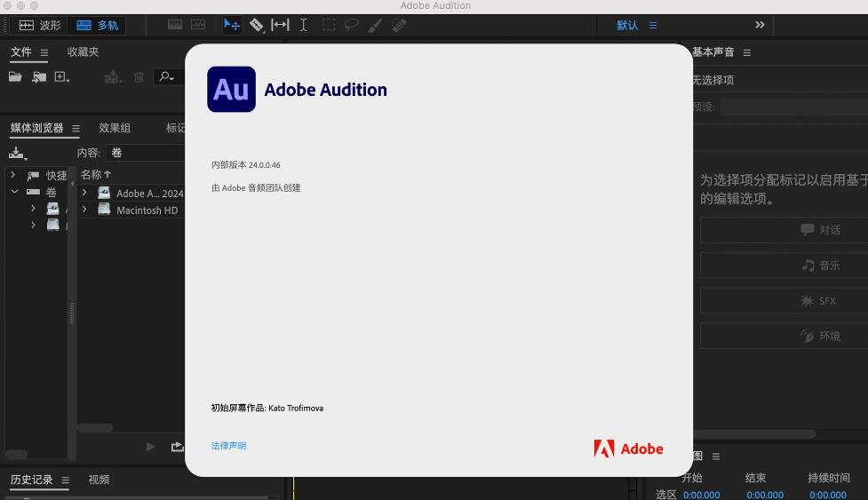
Task: Select the Lasso Selection tool
Action: pyautogui.click(x=352, y=25)
